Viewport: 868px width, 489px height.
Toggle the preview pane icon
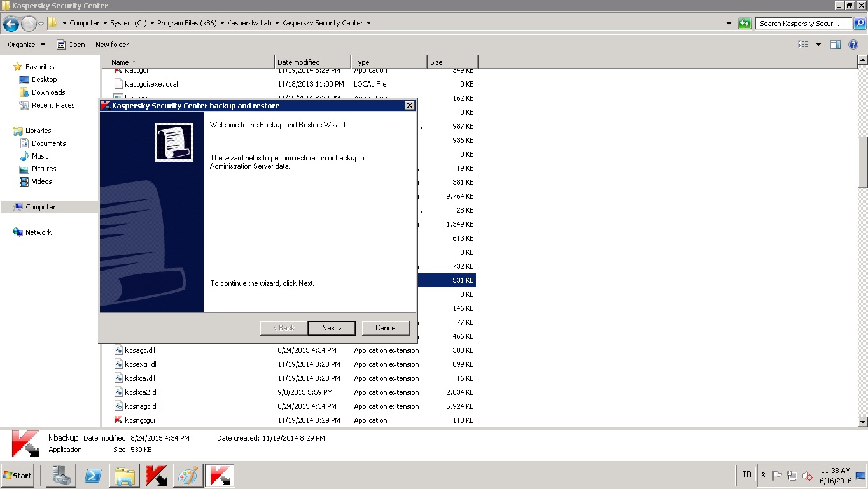pos(836,45)
